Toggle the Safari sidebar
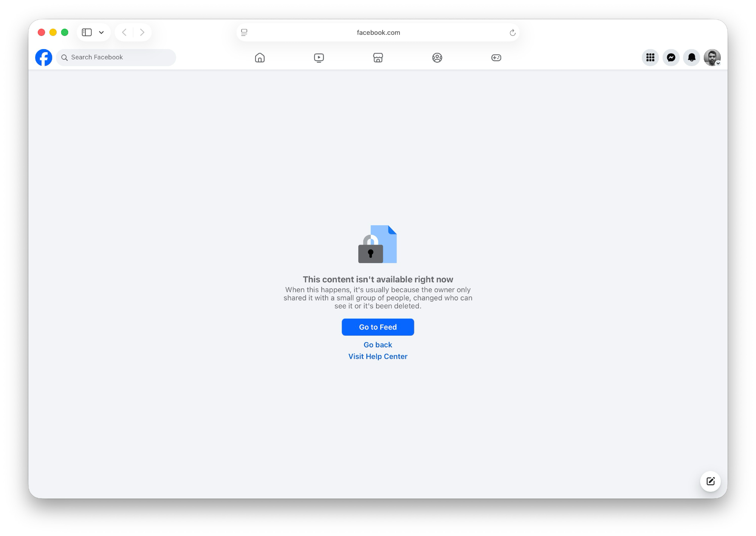756x536 pixels. point(87,33)
